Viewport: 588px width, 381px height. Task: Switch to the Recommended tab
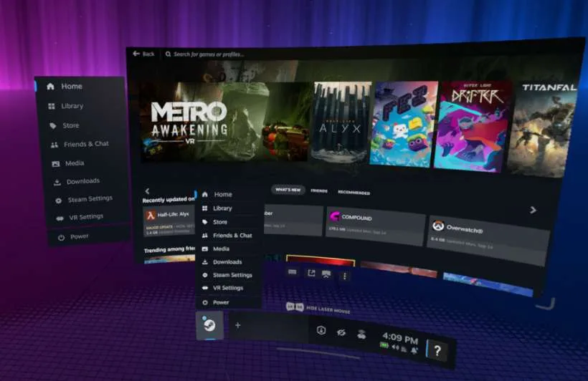pyautogui.click(x=354, y=193)
